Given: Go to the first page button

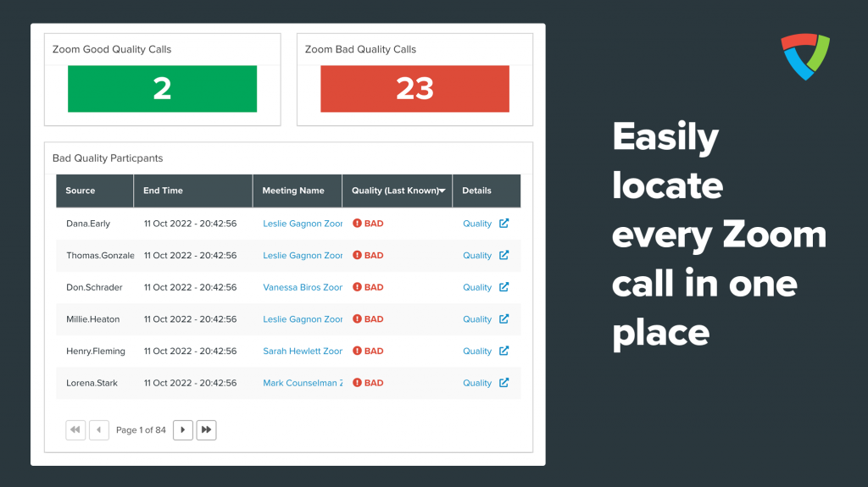Looking at the screenshot, I should [x=75, y=430].
